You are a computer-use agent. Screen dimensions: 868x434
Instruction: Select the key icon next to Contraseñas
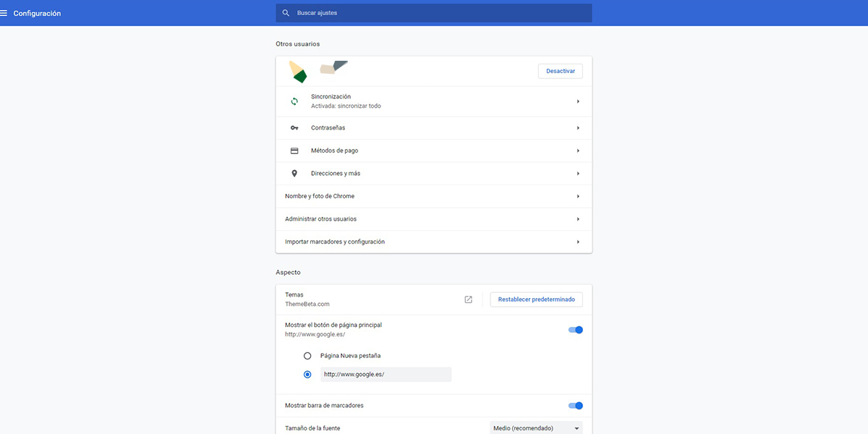(294, 127)
